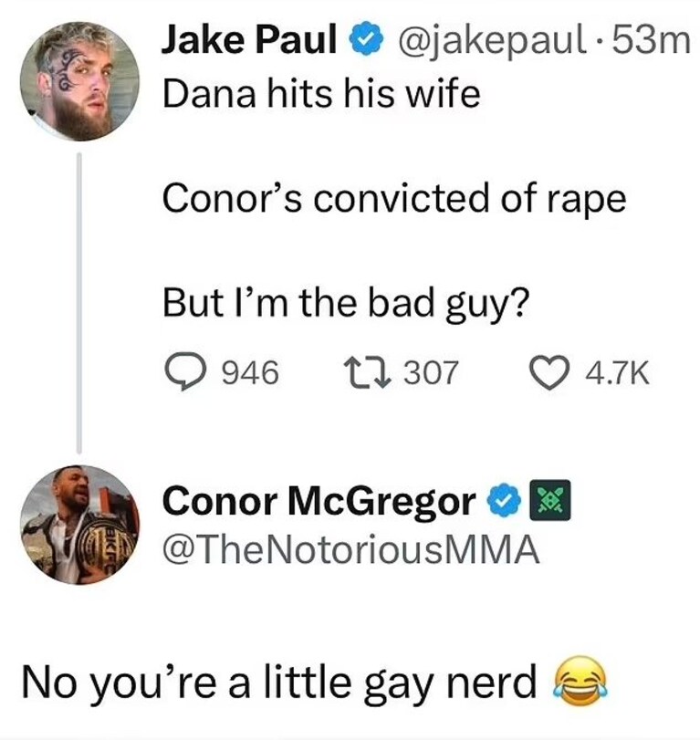Click the retweet arrows icon
The height and width of the screenshot is (740, 700).
click(366, 373)
